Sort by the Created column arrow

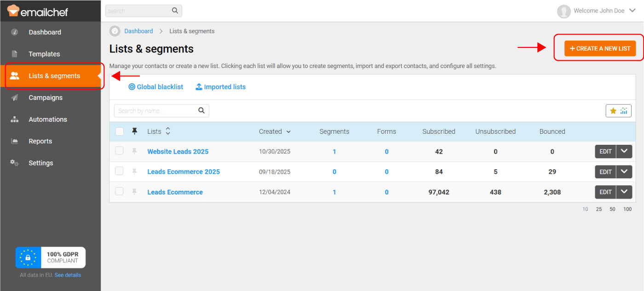pyautogui.click(x=288, y=131)
